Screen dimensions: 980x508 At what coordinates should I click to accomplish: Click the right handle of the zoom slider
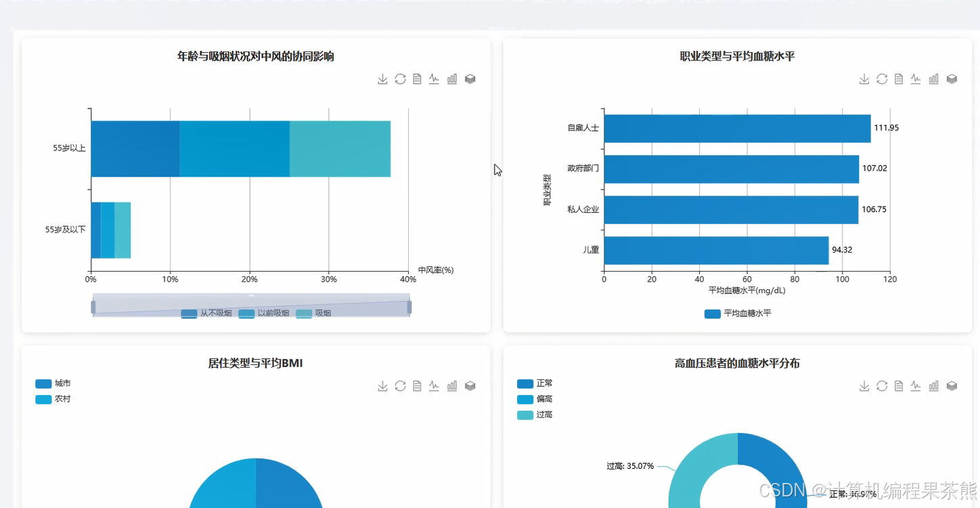point(409,308)
